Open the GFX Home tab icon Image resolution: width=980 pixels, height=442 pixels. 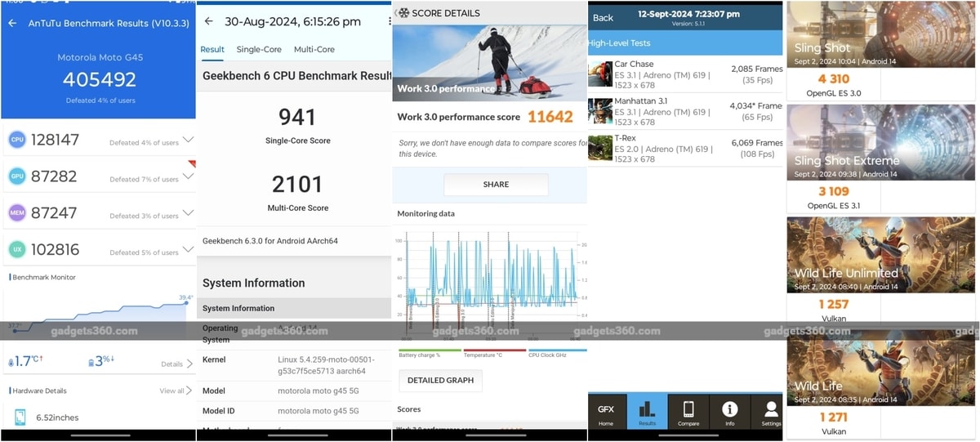pos(606,413)
